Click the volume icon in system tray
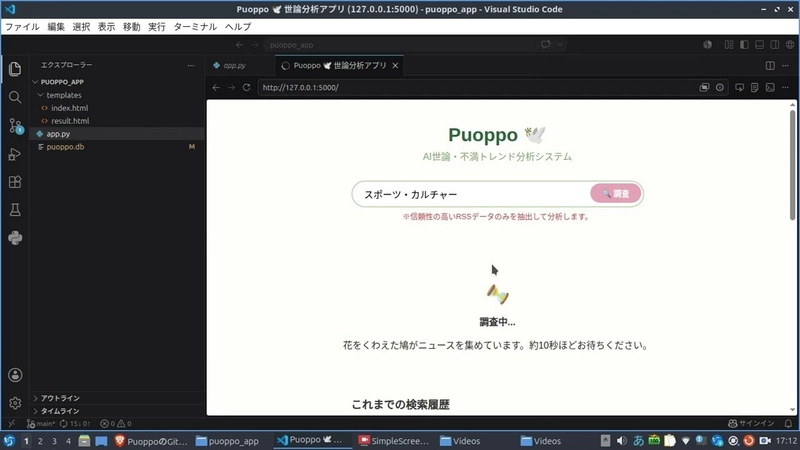 (x=621, y=441)
